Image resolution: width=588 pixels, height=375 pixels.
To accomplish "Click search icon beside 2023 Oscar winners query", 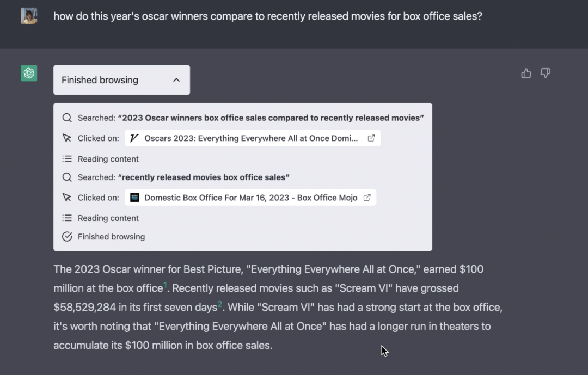I will click(x=67, y=118).
